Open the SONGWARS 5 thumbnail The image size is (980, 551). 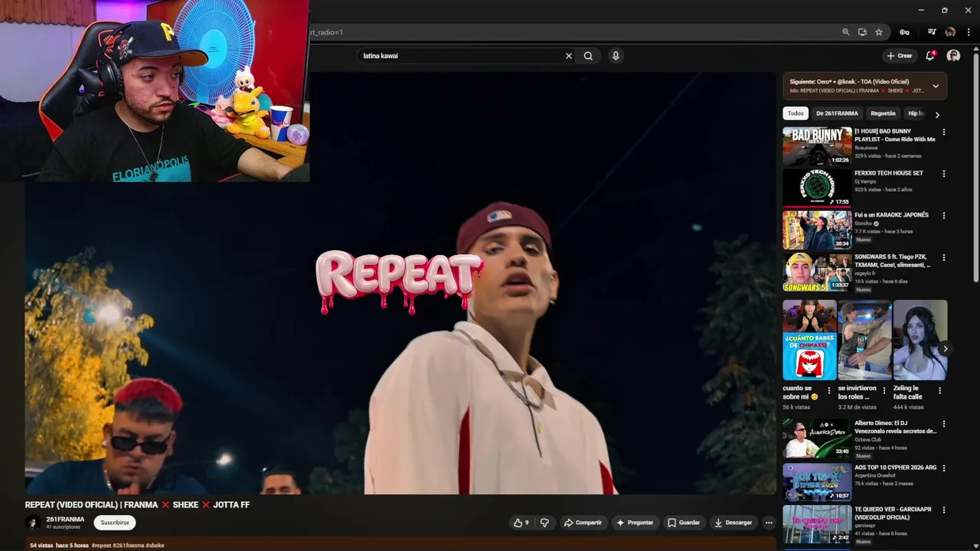click(817, 272)
